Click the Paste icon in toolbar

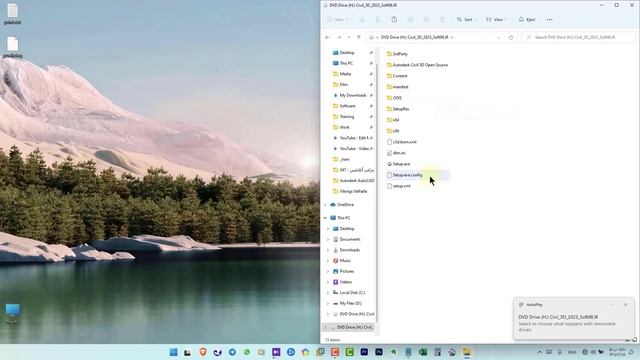394,20
